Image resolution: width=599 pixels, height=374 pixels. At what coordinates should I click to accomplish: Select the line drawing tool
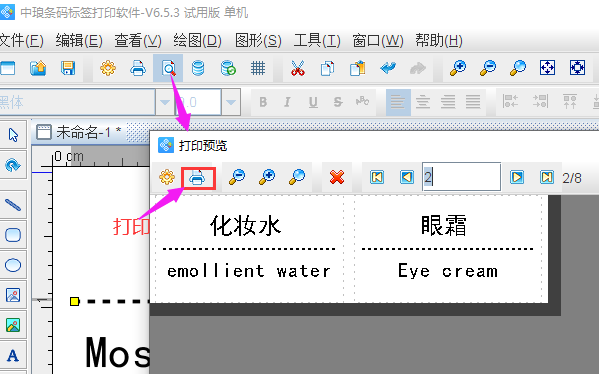pyautogui.click(x=13, y=205)
